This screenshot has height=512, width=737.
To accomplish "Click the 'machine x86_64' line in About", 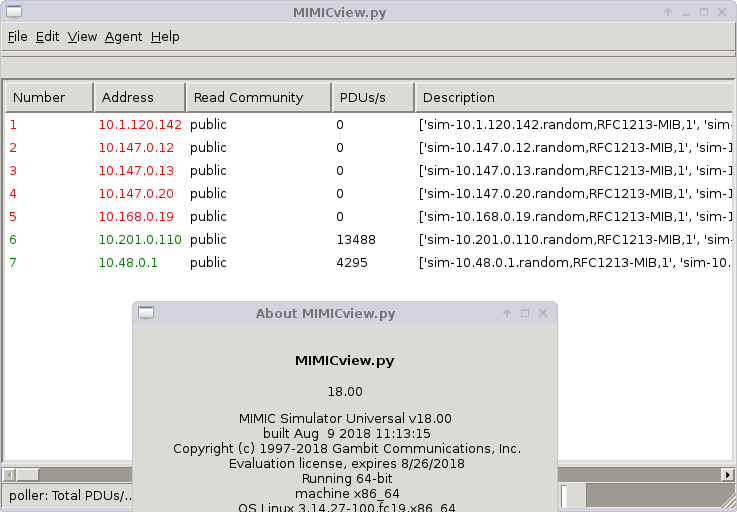I will tap(347, 494).
